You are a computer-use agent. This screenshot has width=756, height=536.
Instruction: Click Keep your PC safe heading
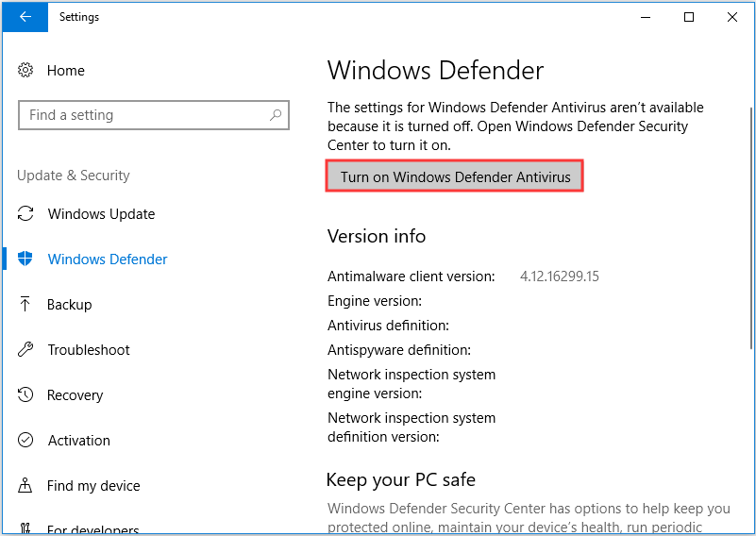coord(401,480)
